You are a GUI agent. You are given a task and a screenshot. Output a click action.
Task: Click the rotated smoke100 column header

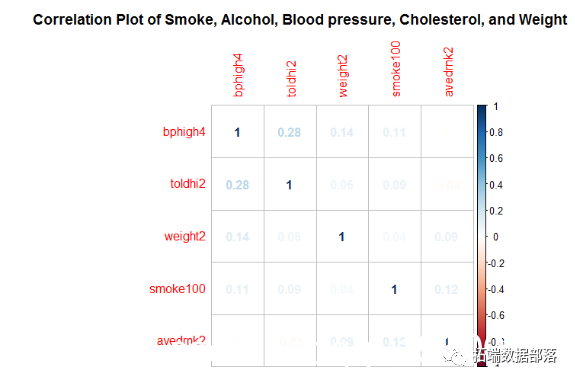(395, 69)
